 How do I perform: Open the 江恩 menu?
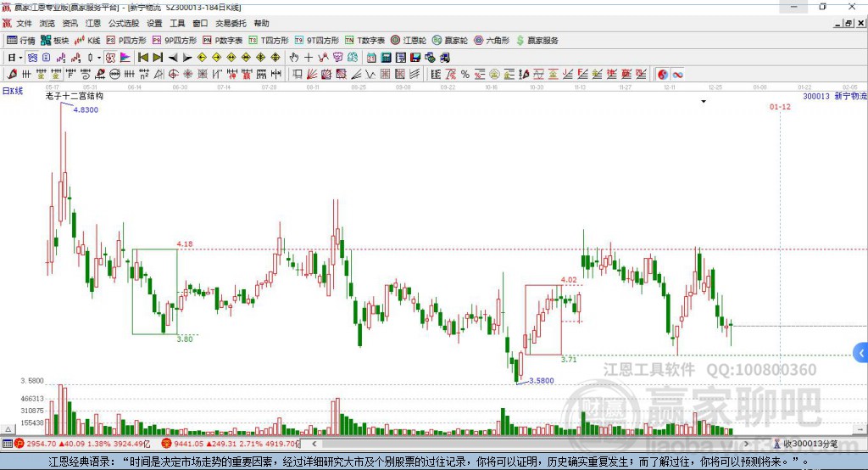tap(93, 23)
